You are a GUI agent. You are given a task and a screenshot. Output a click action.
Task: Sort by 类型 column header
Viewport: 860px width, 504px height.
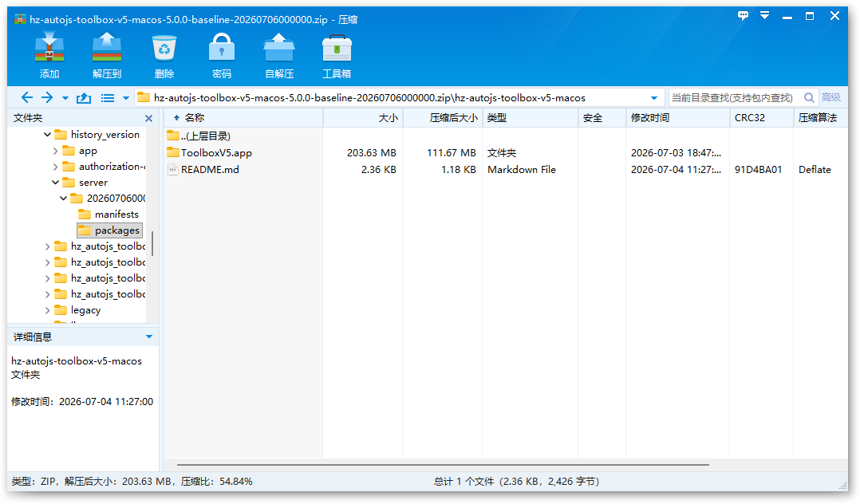(x=531, y=118)
